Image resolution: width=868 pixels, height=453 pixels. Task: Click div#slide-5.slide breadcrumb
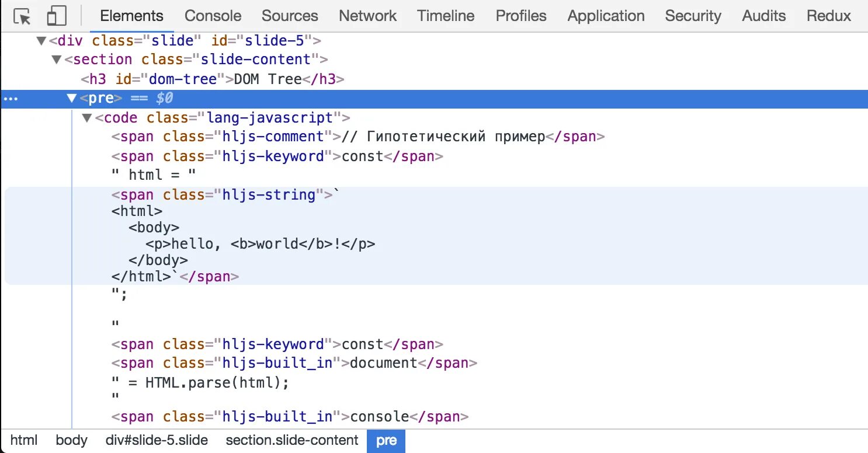click(157, 440)
